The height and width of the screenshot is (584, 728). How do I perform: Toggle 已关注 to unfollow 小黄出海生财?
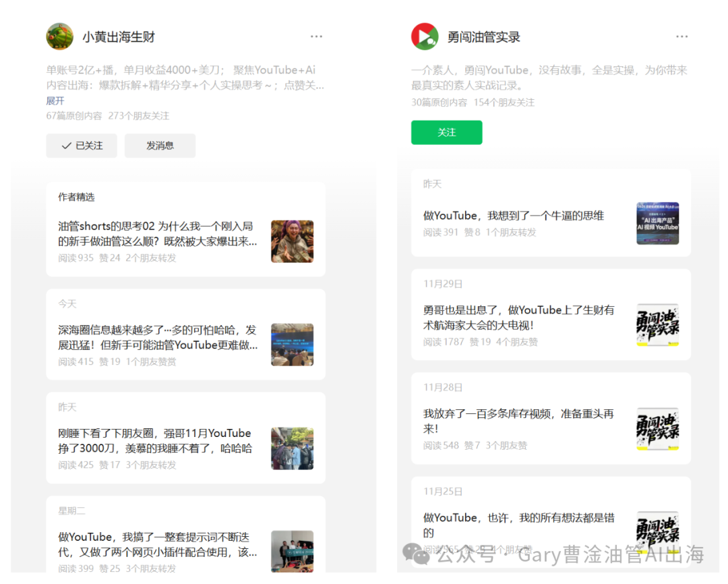pyautogui.click(x=82, y=146)
